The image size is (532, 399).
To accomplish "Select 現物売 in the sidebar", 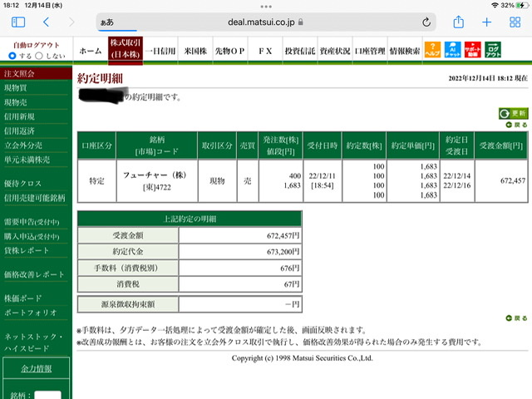I will point(16,102).
